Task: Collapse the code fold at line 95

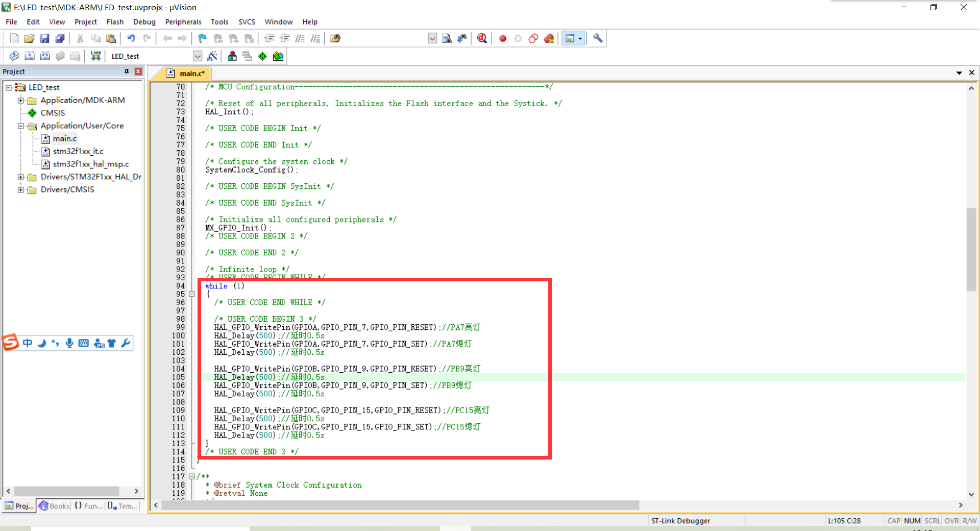Action: (x=192, y=294)
